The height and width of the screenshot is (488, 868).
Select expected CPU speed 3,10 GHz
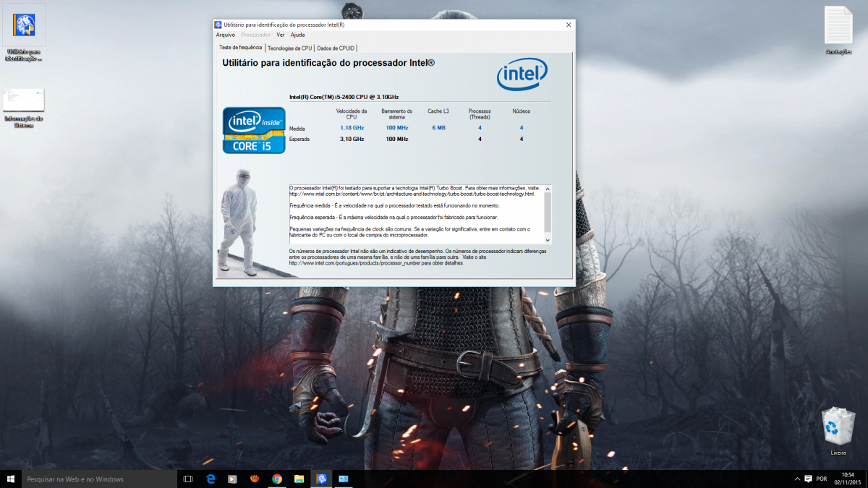click(352, 139)
